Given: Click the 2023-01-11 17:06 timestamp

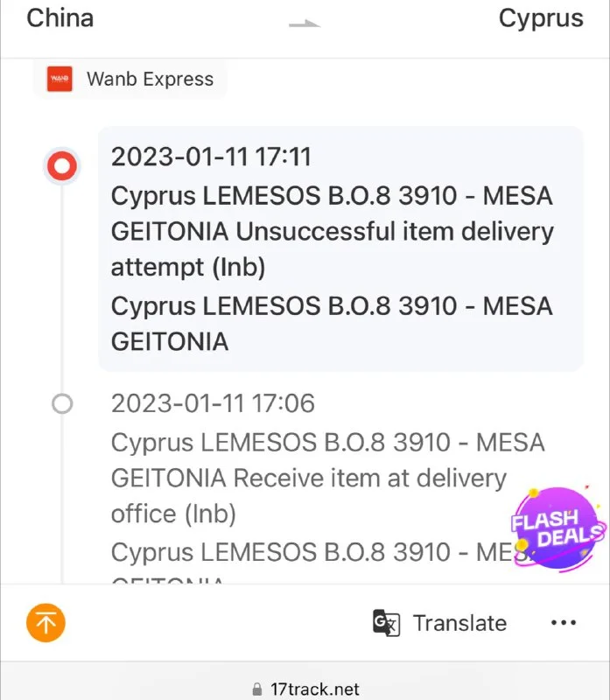Looking at the screenshot, I should tap(213, 403).
